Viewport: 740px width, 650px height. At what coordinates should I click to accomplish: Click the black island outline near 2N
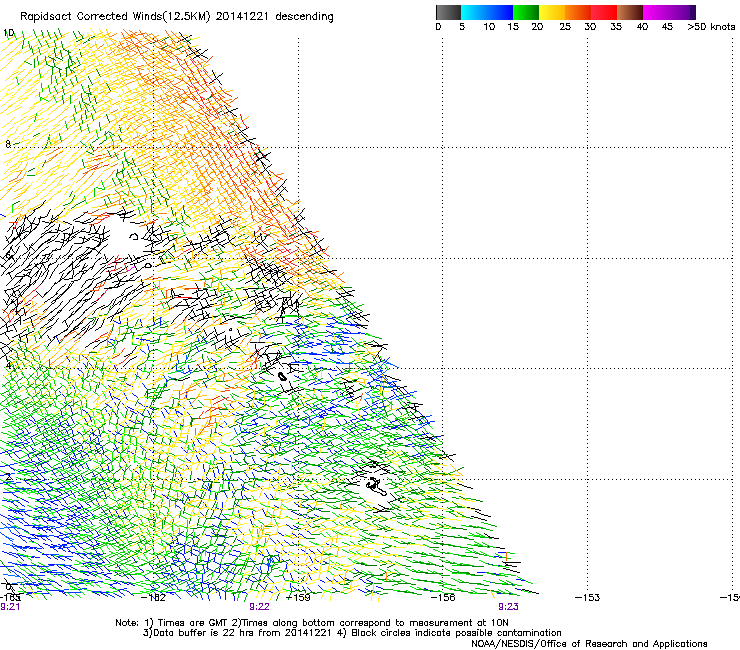click(x=376, y=487)
